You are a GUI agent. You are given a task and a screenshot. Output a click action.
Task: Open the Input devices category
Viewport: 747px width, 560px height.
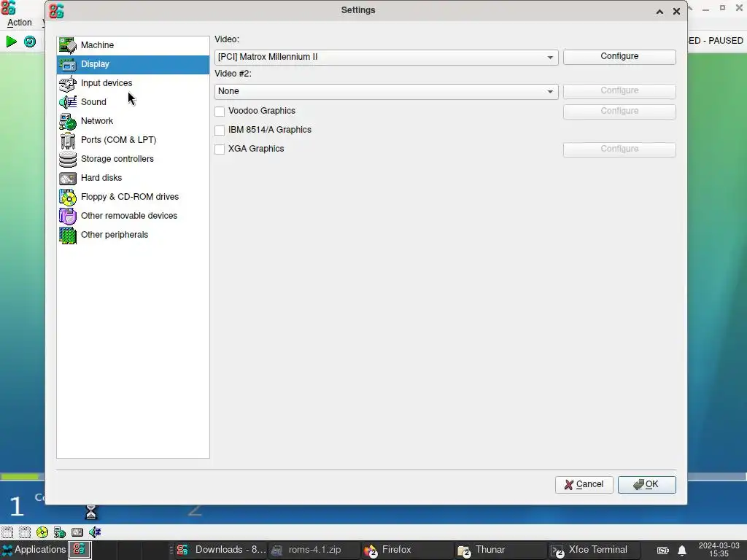point(133,83)
